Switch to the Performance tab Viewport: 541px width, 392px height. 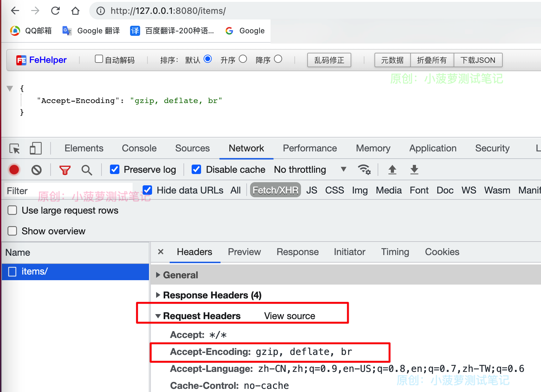pyautogui.click(x=310, y=148)
